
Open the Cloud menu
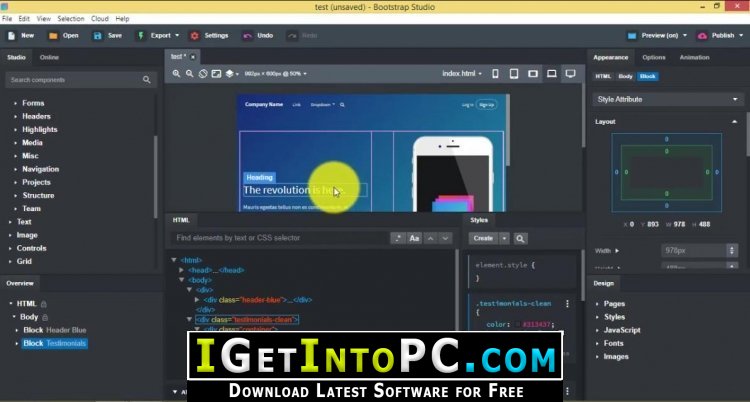pyautogui.click(x=100, y=19)
